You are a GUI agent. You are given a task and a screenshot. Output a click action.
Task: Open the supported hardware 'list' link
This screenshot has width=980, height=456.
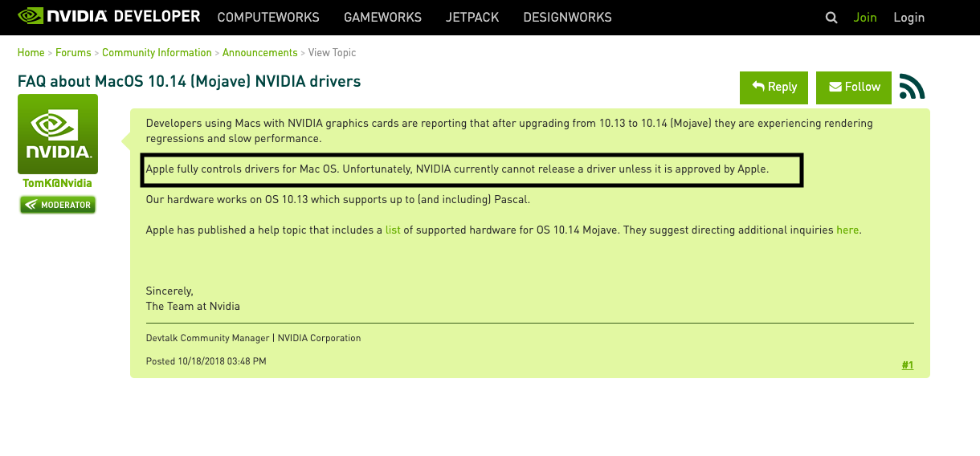point(393,230)
